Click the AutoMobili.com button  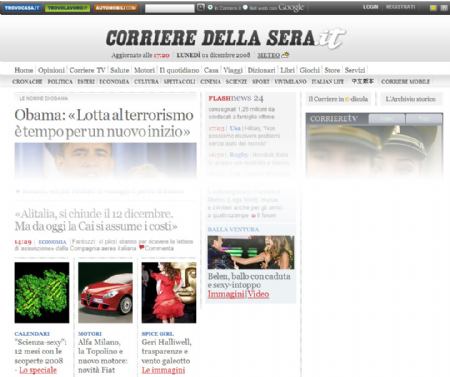click(116, 8)
